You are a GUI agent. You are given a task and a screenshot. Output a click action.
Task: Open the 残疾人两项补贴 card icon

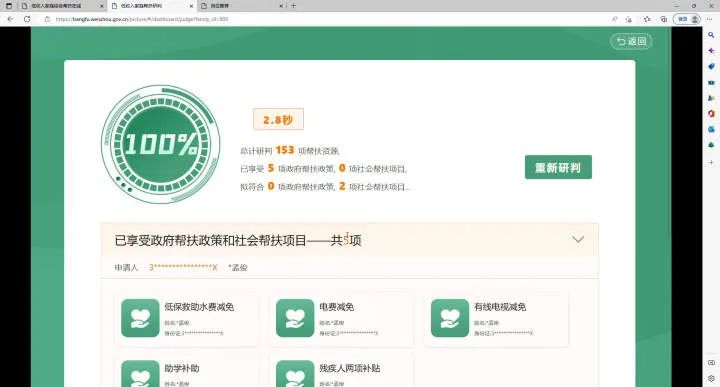coord(295,374)
